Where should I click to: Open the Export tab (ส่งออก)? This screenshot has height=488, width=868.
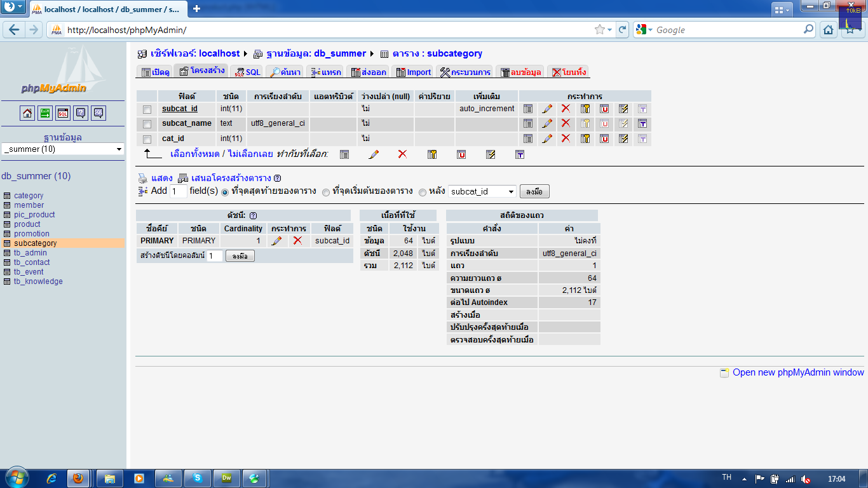point(369,72)
